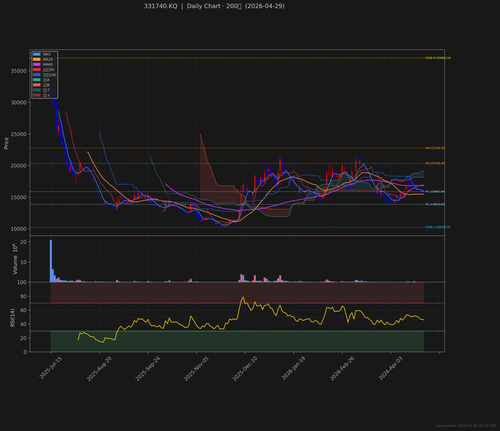Click the tallest volume bar in July 2025
This screenshot has height=431, width=500.
(x=51, y=261)
